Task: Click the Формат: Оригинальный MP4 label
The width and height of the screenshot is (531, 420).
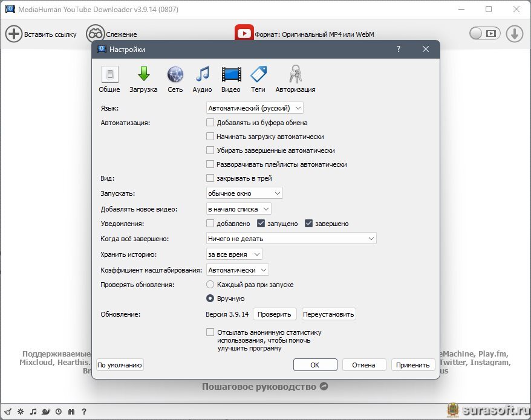Action: tap(314, 34)
